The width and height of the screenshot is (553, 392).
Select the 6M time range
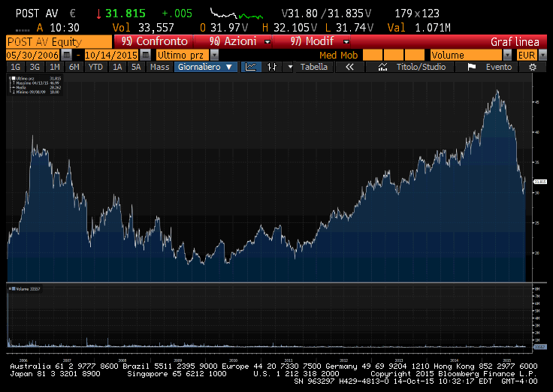pyautogui.click(x=74, y=67)
